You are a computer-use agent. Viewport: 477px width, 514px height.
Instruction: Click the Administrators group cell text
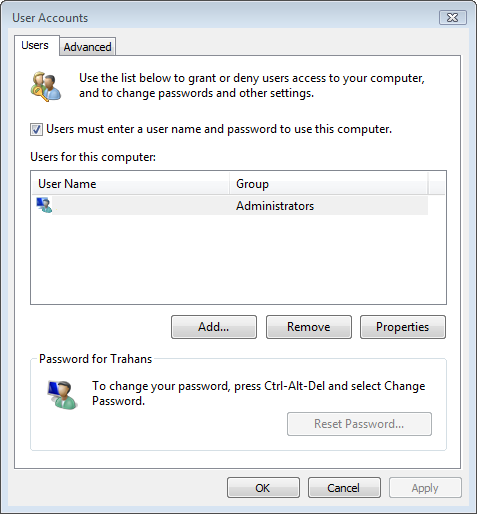275,206
